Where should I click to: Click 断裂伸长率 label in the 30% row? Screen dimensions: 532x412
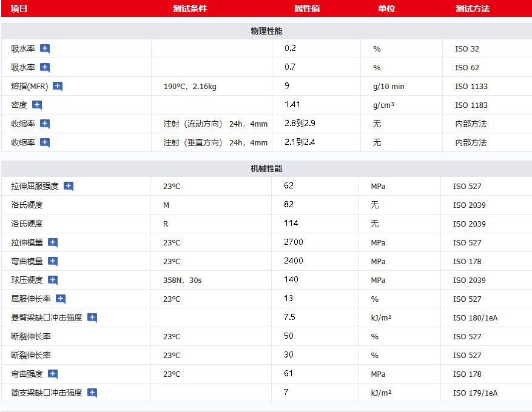[31, 356]
